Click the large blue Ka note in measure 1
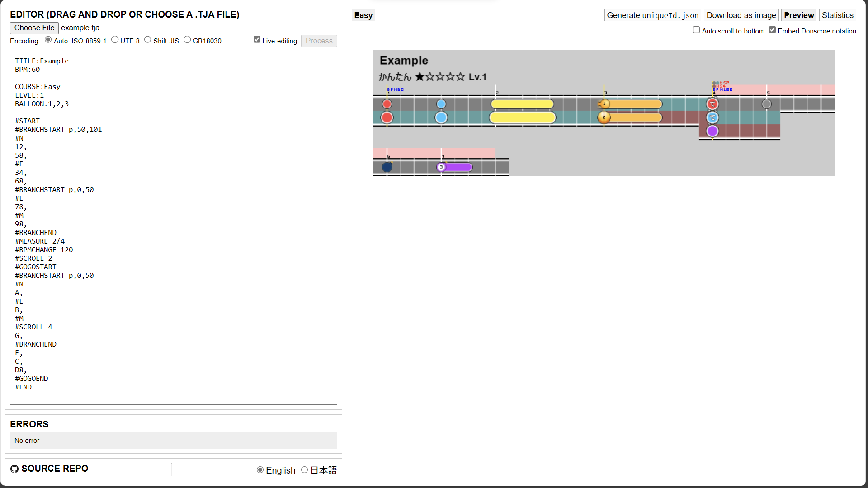Viewport: 868px width, 488px height. click(x=441, y=118)
